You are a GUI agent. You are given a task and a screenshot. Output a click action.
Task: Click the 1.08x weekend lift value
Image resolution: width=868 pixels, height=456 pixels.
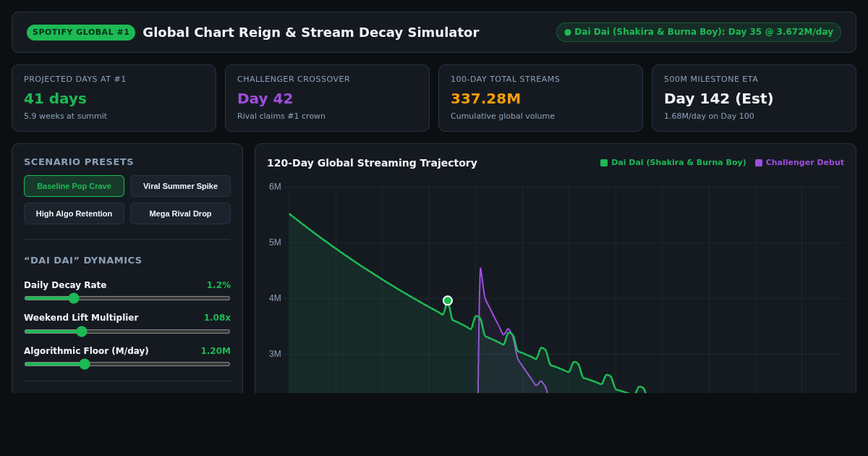[x=217, y=318]
